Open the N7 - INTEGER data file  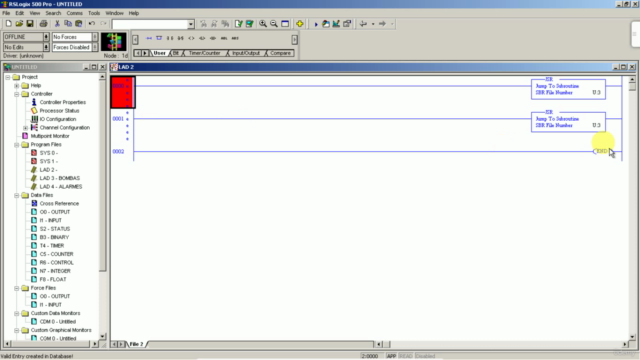pyautogui.click(x=55, y=271)
